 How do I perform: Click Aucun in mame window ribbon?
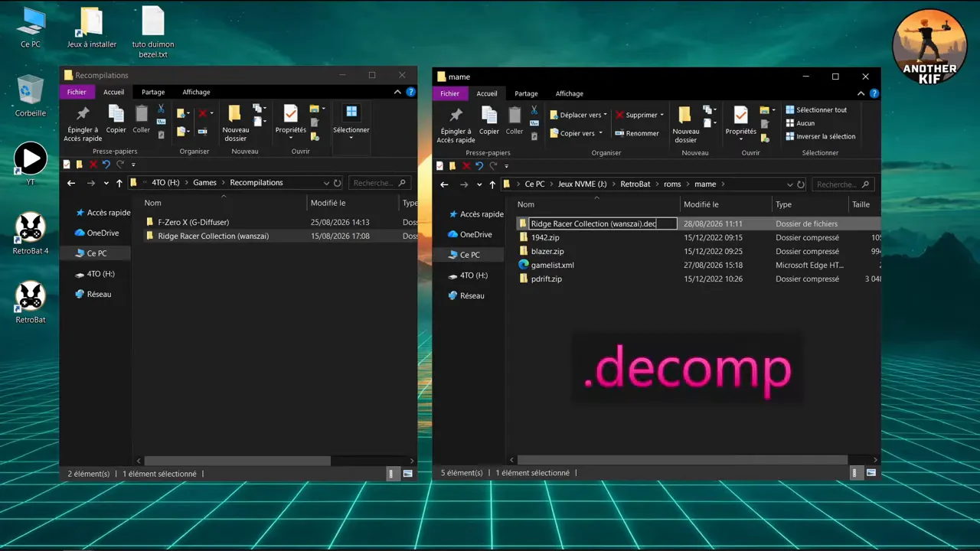click(x=800, y=123)
